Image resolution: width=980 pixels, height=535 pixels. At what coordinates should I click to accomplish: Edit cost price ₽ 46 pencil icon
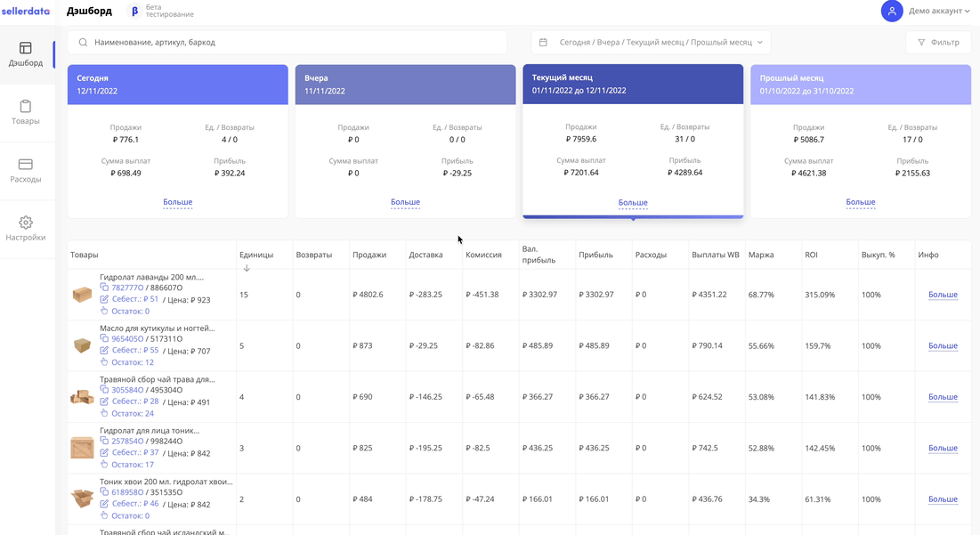pos(104,505)
